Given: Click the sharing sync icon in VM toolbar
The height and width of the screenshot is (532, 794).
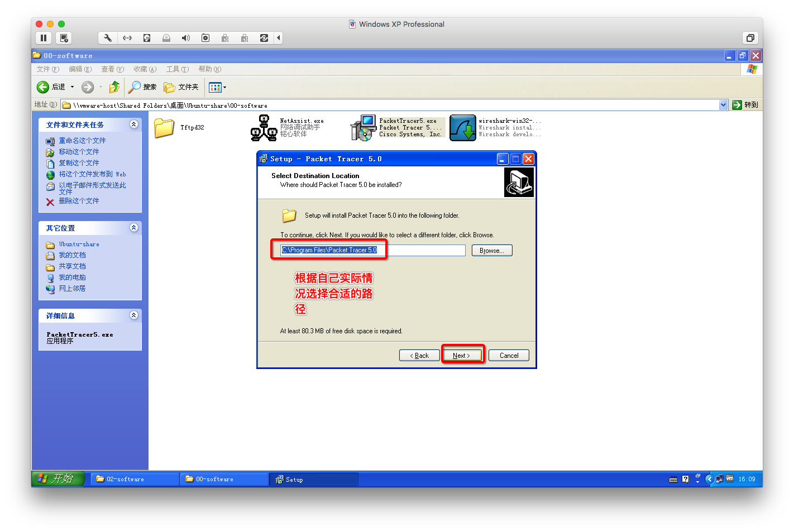Looking at the screenshot, I should tap(264, 38).
